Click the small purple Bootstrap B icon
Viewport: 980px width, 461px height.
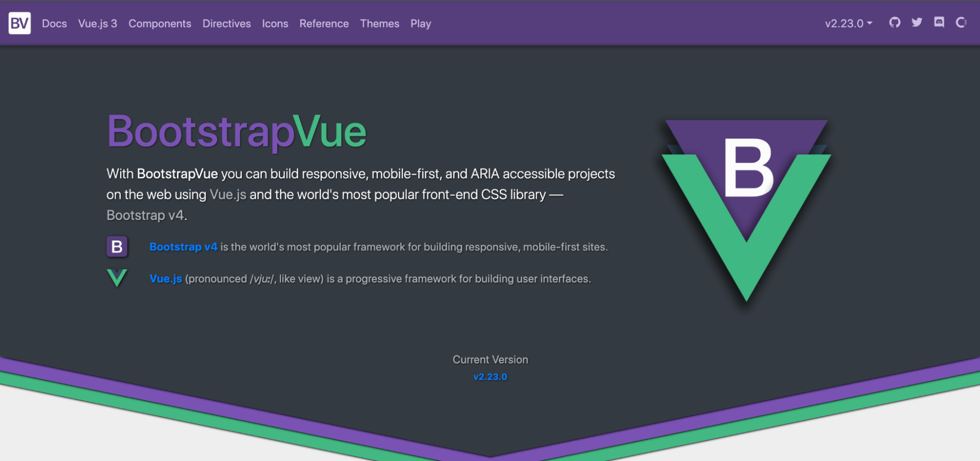pyautogui.click(x=117, y=247)
